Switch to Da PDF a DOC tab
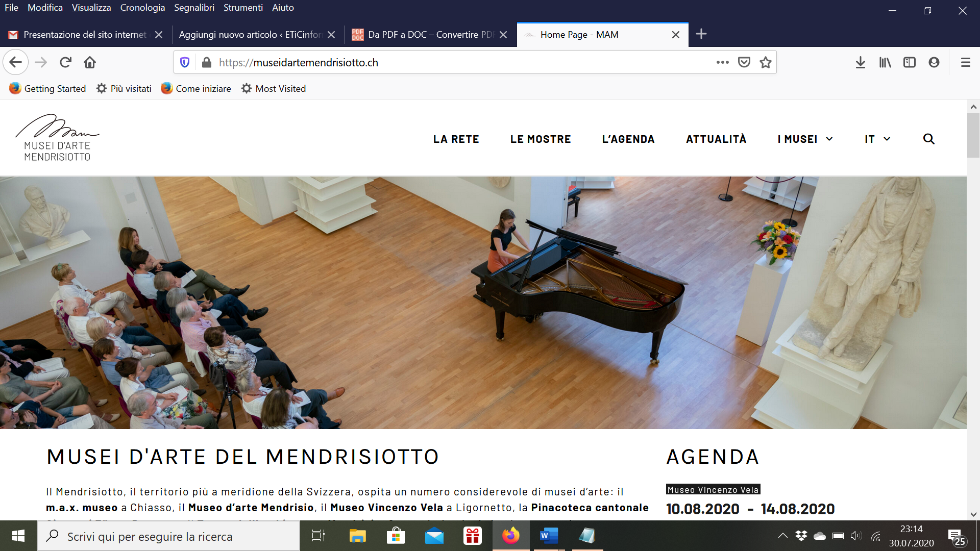This screenshot has height=551, width=980. pos(430,35)
